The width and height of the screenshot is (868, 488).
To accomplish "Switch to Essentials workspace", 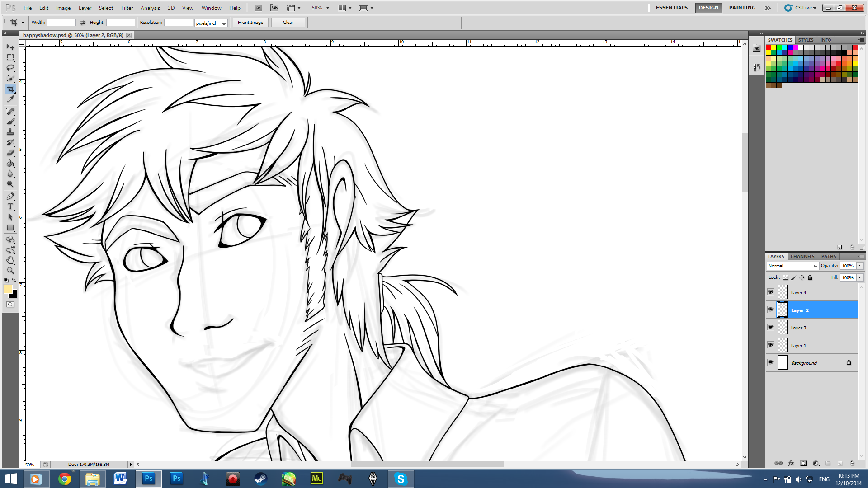I will click(671, 8).
